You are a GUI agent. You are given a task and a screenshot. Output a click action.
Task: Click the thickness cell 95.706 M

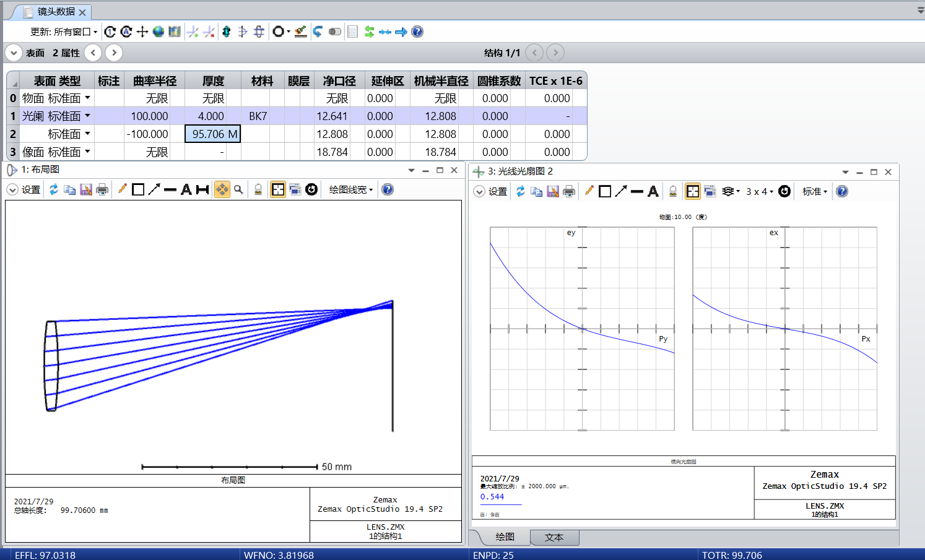click(x=213, y=134)
